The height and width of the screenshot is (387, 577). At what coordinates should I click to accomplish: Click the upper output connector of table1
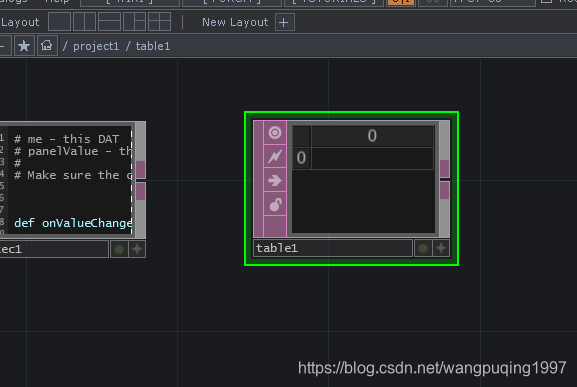click(x=445, y=168)
